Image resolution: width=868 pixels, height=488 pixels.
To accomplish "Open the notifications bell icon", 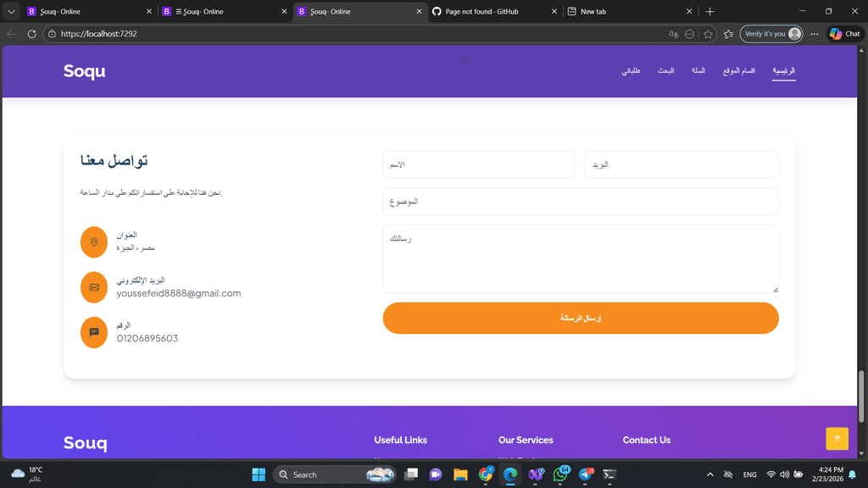I will pos(853,474).
